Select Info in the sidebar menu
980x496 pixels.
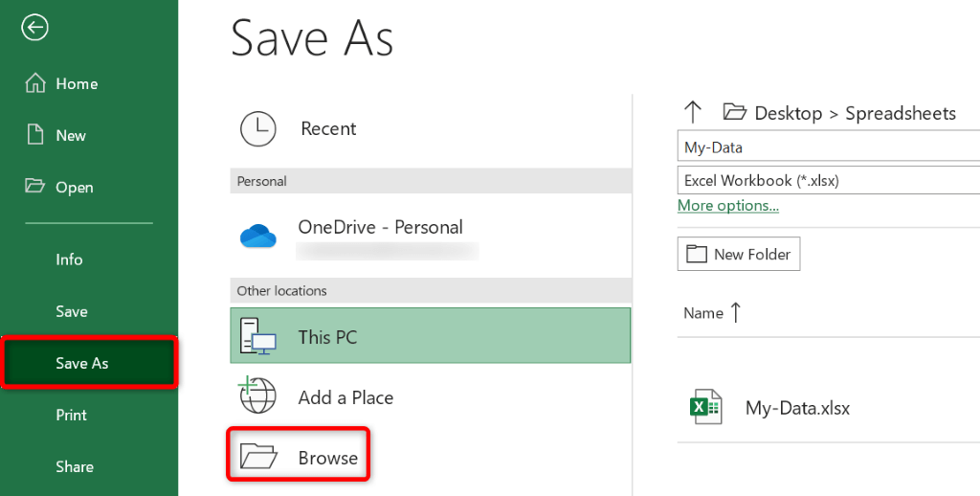tap(69, 259)
